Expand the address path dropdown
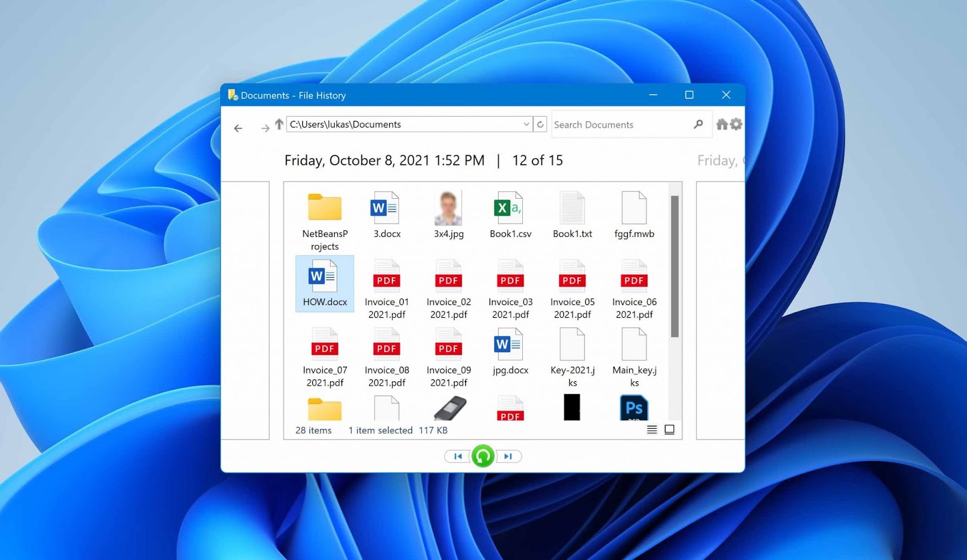967x560 pixels. click(526, 124)
